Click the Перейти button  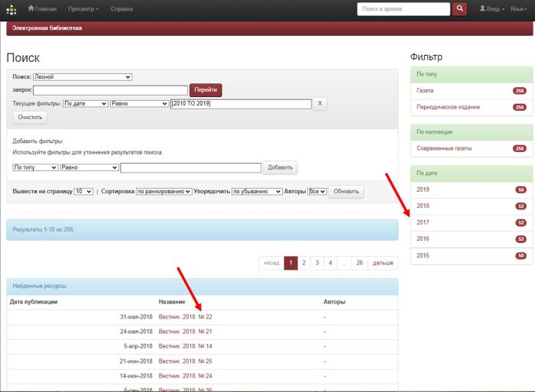click(206, 89)
